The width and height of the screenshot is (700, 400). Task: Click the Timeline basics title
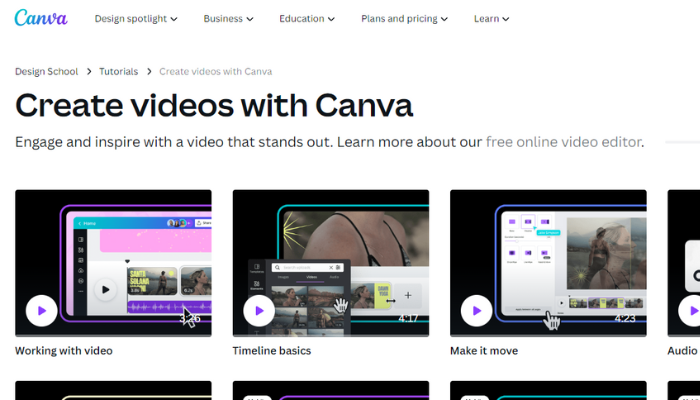point(271,351)
